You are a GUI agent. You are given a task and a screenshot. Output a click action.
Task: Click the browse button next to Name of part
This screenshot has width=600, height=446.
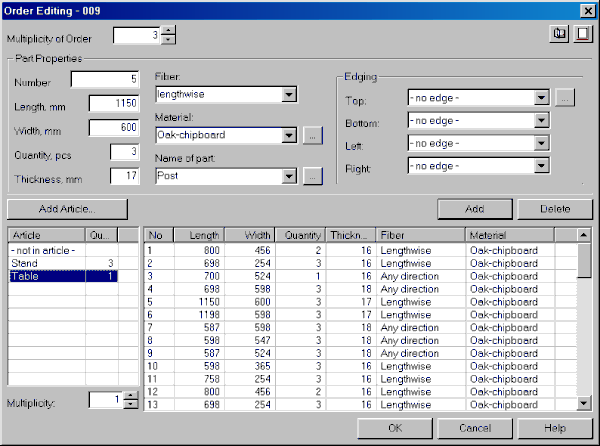coord(313,176)
